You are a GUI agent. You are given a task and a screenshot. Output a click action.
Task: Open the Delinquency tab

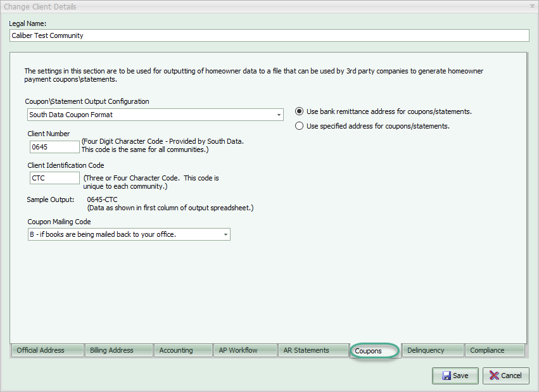[432, 350]
